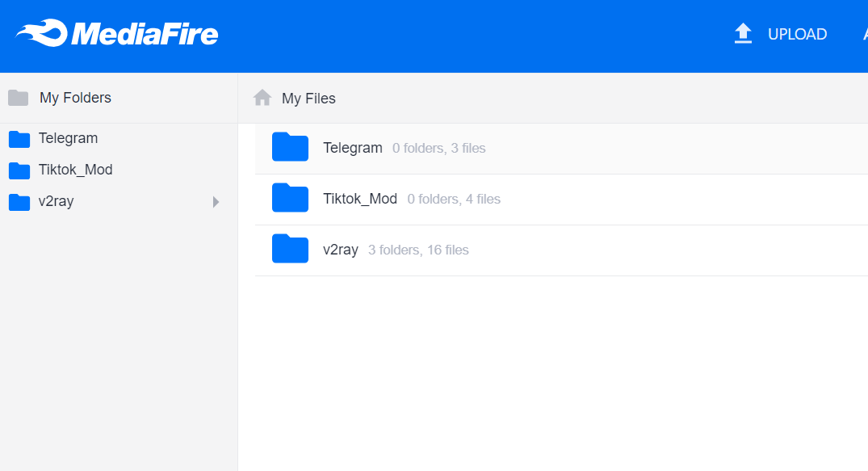
Task: Select Tiktok_Mod label in the sidebar tree
Action: (x=75, y=170)
